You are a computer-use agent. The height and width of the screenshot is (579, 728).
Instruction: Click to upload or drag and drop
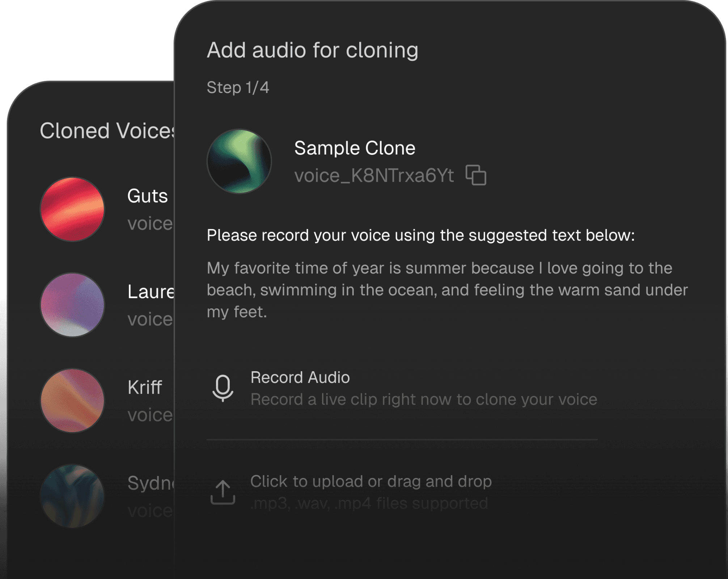tap(371, 481)
